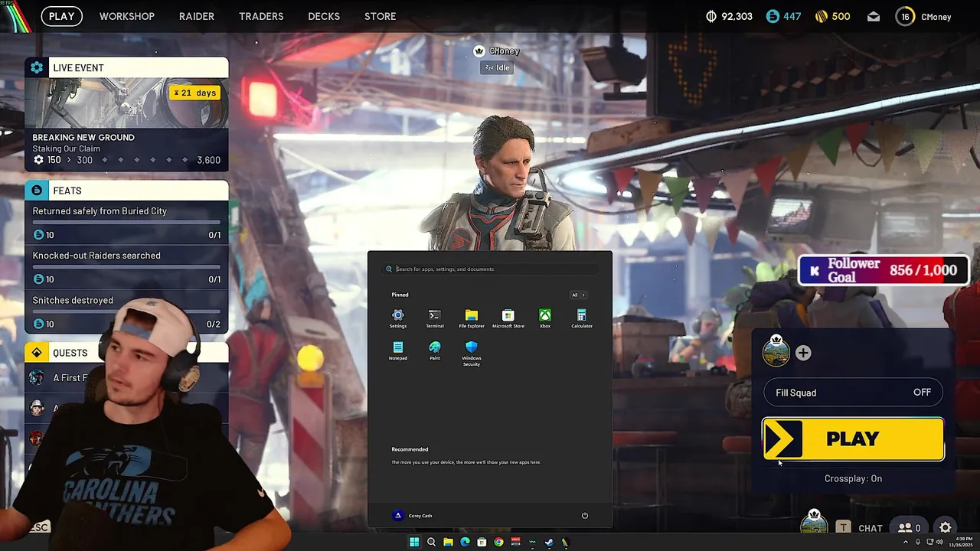Open Microsoft Store from the taskbar
Screen dimensions: 980x551
point(482,542)
